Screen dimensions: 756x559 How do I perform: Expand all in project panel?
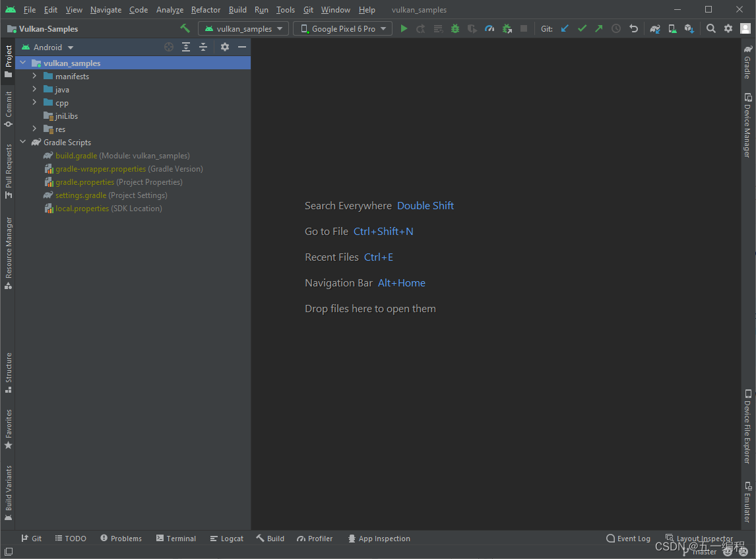pyautogui.click(x=186, y=47)
